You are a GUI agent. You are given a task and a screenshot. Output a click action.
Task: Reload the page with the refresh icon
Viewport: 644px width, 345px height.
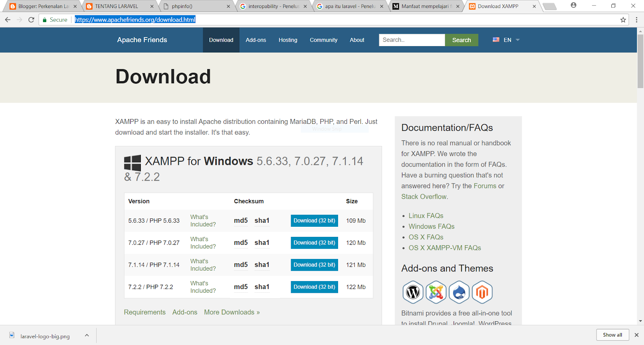pyautogui.click(x=31, y=20)
